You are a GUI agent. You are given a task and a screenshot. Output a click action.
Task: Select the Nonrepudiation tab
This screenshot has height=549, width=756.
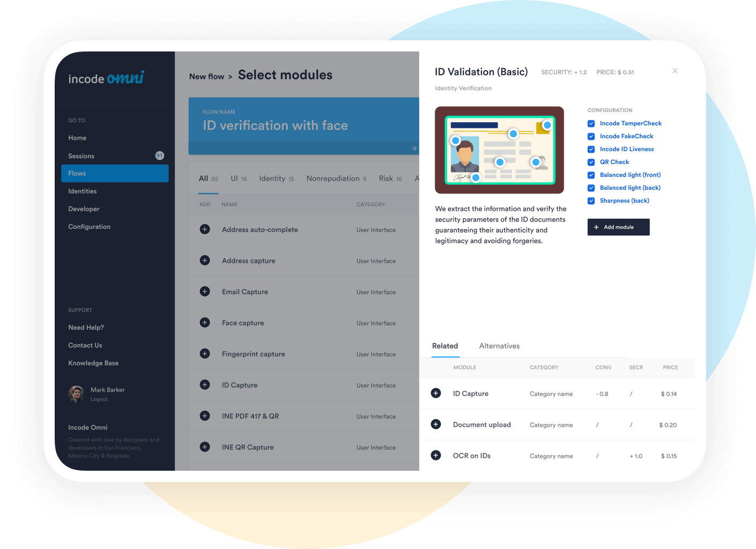pos(336,179)
